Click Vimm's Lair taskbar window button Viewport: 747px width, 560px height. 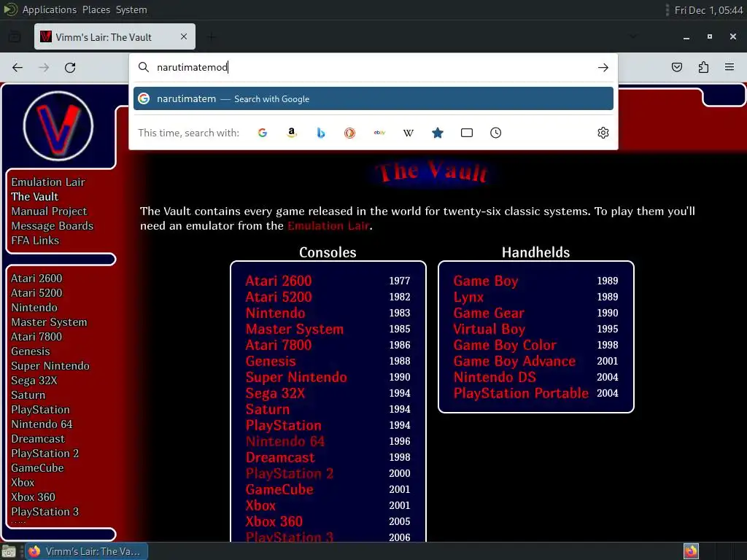(87, 551)
